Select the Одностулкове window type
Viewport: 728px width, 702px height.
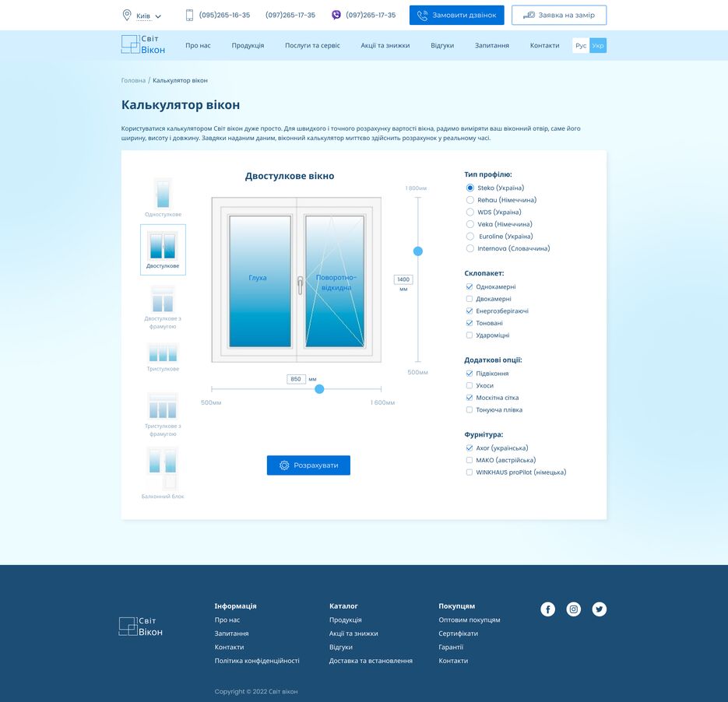(163, 198)
